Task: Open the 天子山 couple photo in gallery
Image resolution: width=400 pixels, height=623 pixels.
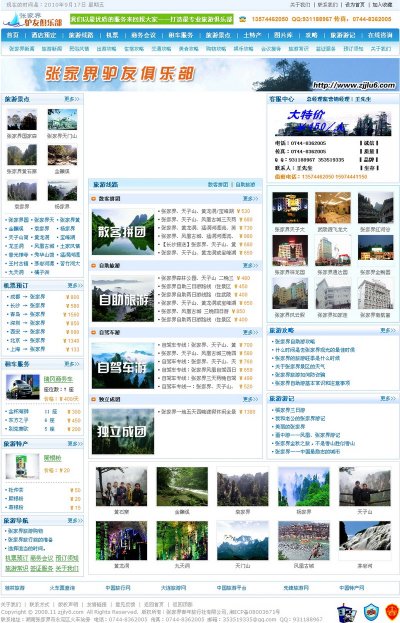Action: click(365, 486)
